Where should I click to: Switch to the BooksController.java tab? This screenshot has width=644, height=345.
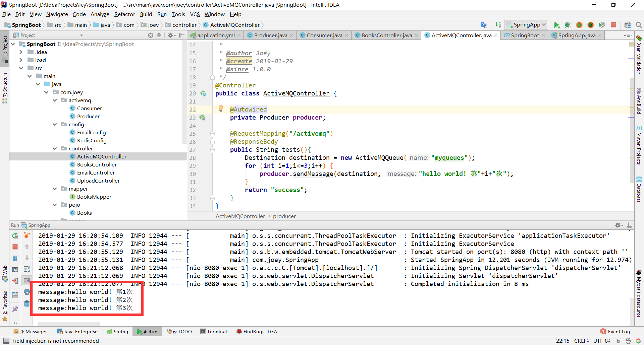tap(387, 35)
